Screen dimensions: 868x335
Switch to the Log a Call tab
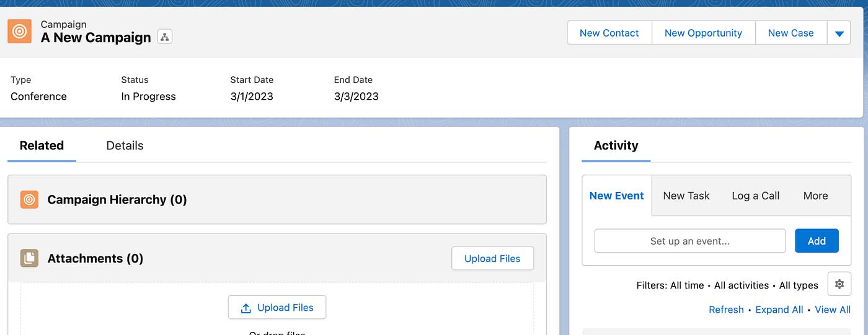click(x=755, y=196)
